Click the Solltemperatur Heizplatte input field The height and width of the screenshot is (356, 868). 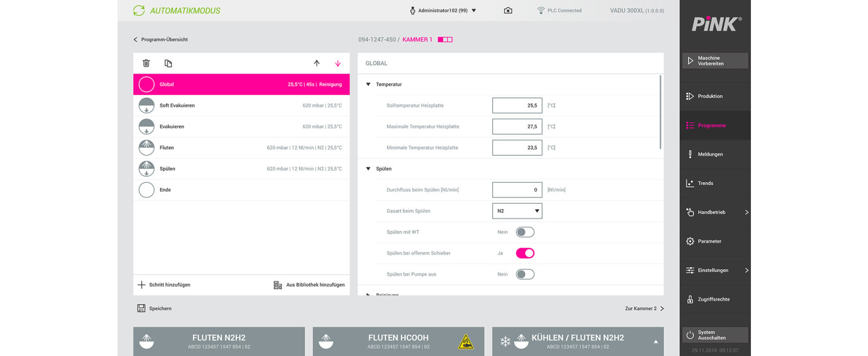517,106
